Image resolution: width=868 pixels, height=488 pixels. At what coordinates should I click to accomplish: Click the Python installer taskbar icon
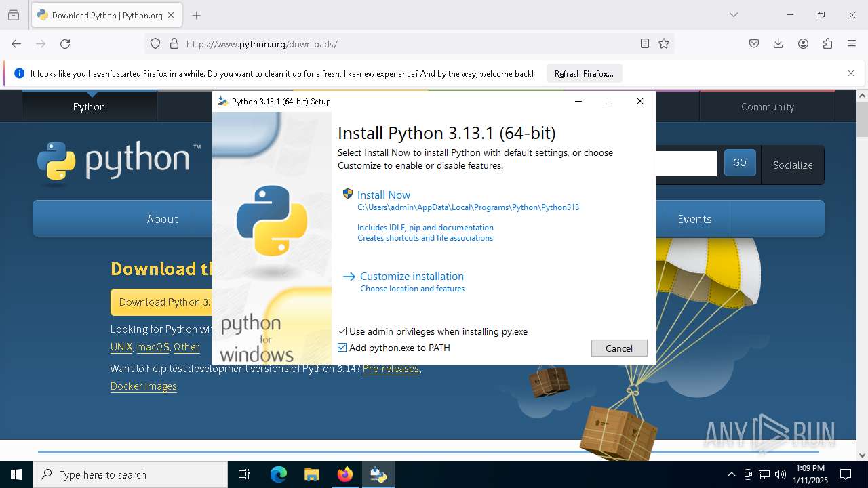pyautogui.click(x=378, y=474)
